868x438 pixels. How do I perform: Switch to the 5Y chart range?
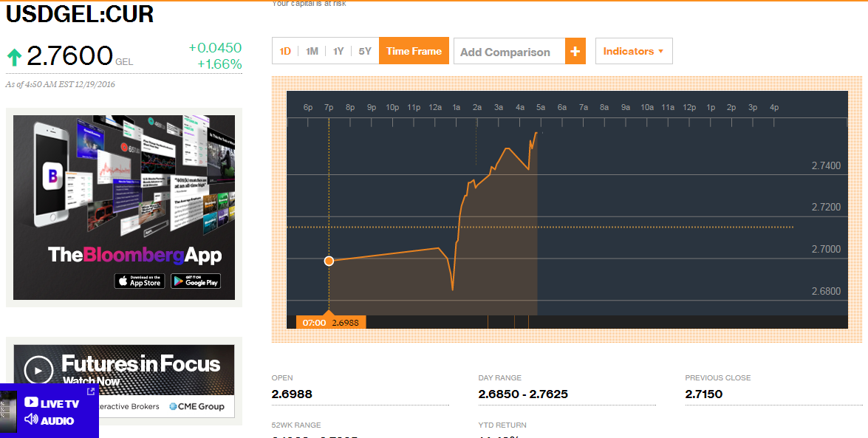pos(365,52)
